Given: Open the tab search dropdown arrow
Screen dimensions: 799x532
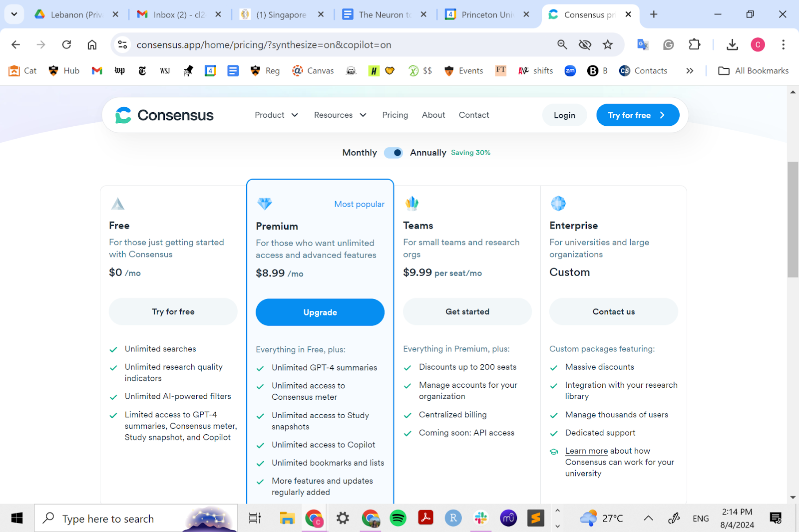Looking at the screenshot, I should click(14, 14).
